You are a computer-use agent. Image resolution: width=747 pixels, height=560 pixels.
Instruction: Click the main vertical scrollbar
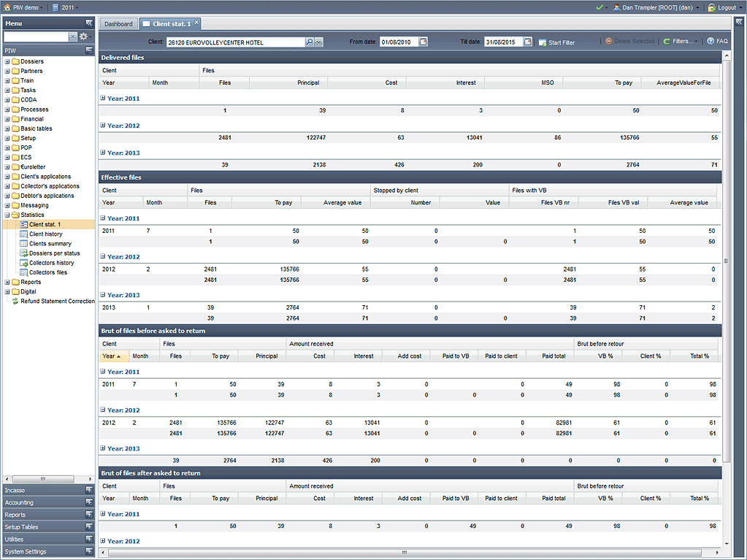point(727,261)
